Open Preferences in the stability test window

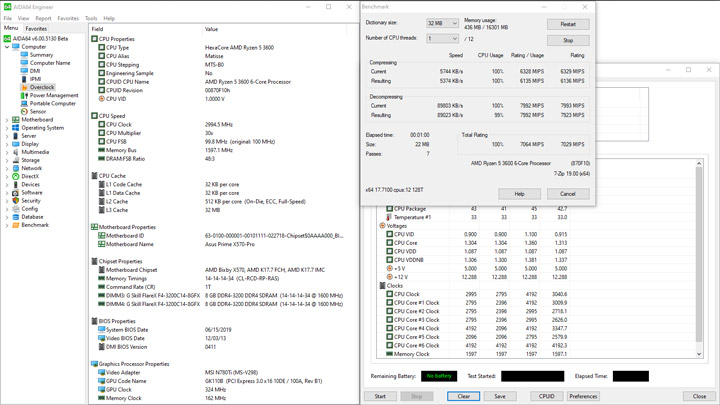(x=583, y=396)
